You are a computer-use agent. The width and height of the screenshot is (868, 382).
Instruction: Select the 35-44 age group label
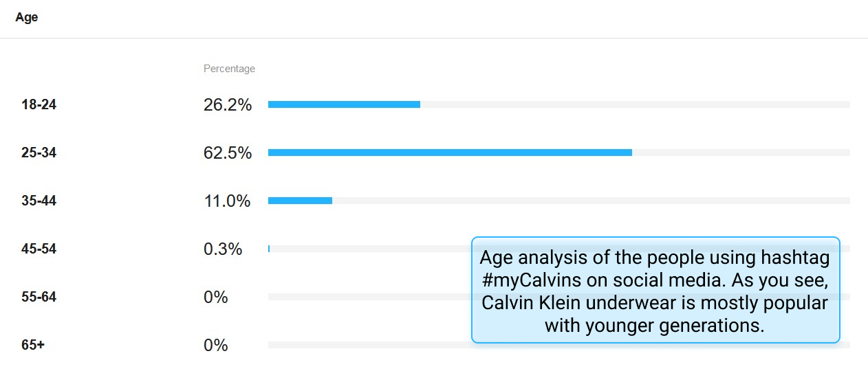tap(39, 201)
